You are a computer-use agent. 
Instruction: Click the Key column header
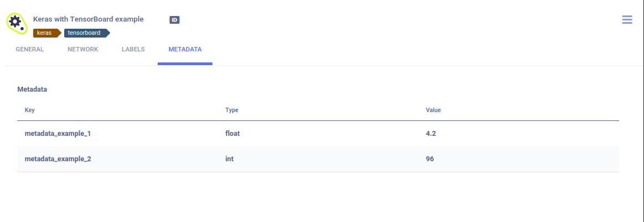coord(30,110)
